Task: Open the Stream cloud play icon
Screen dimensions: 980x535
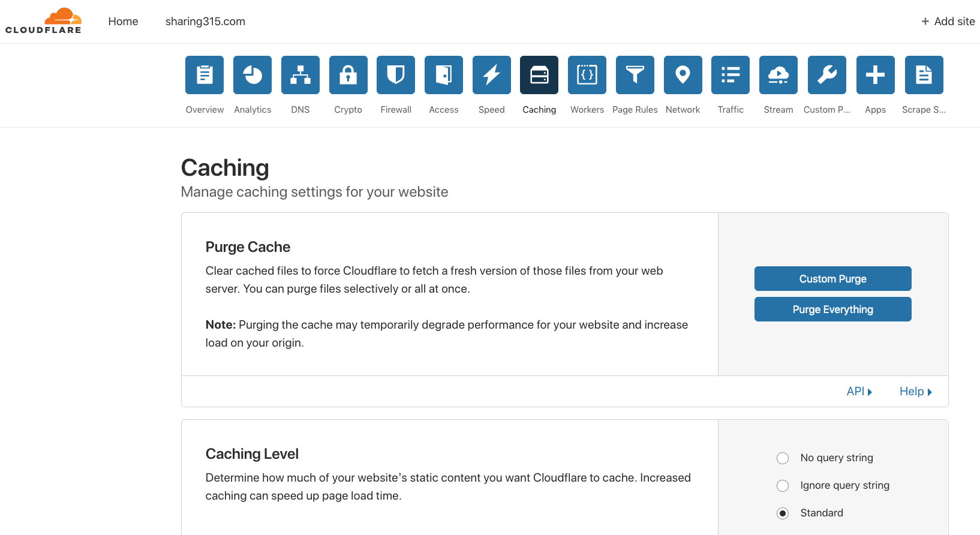Action: point(778,75)
